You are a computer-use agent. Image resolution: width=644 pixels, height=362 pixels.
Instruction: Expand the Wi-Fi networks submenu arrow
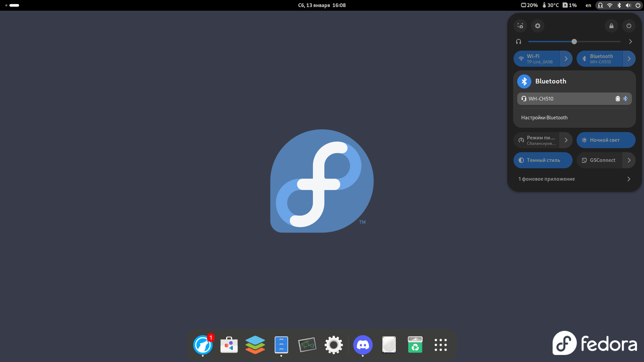(566, 59)
